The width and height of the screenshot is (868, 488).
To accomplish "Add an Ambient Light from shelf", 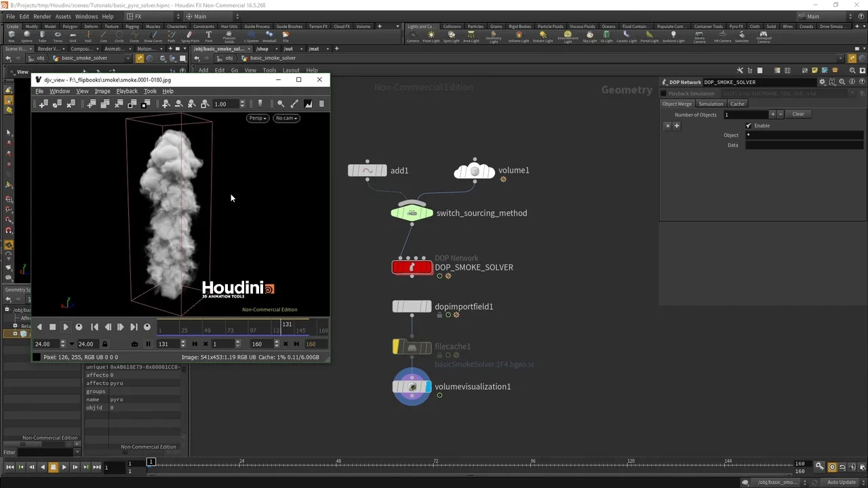I will pos(673,36).
